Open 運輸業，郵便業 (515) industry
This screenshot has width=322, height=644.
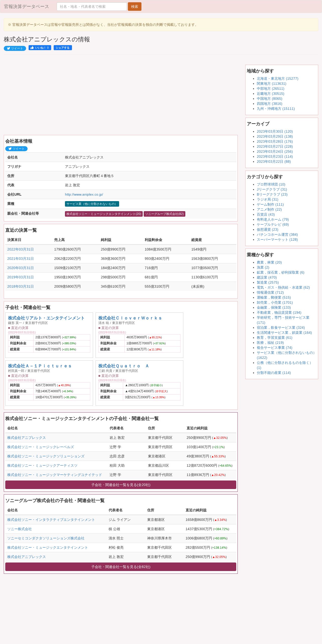point(274,297)
